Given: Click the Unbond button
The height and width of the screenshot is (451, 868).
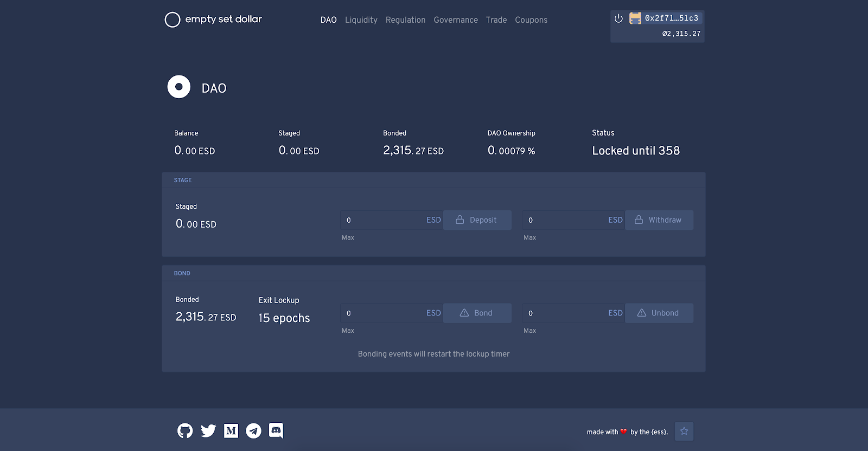Looking at the screenshot, I should (x=659, y=313).
